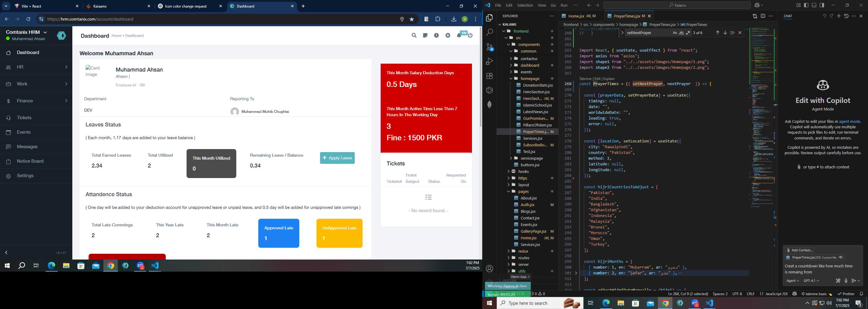Expand the Work menu in HRM sidebar
This screenshot has width=868, height=309.
(x=36, y=84)
